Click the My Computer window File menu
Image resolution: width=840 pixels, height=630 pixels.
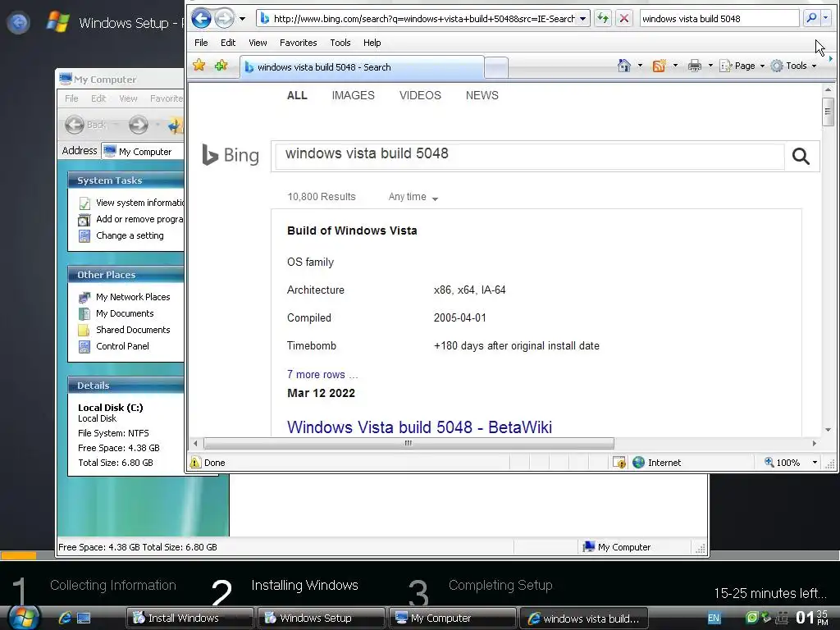pyautogui.click(x=71, y=98)
